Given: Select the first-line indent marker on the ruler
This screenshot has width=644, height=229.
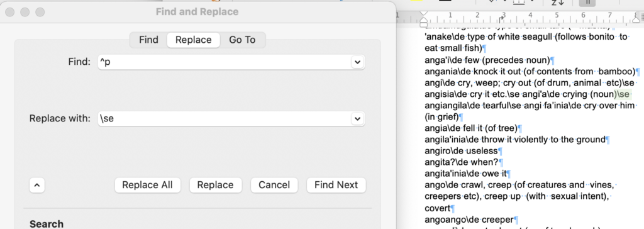Looking at the screenshot, I should [x=424, y=14].
